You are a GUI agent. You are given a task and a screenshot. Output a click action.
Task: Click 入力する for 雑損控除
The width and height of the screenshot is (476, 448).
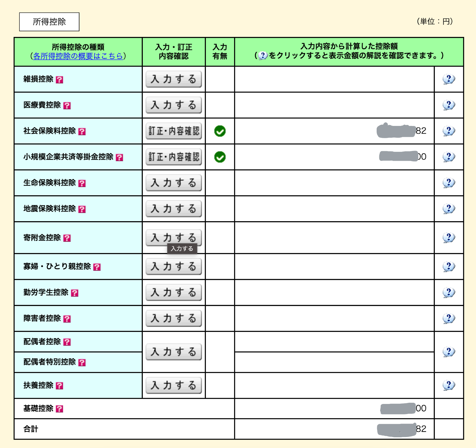click(x=174, y=79)
